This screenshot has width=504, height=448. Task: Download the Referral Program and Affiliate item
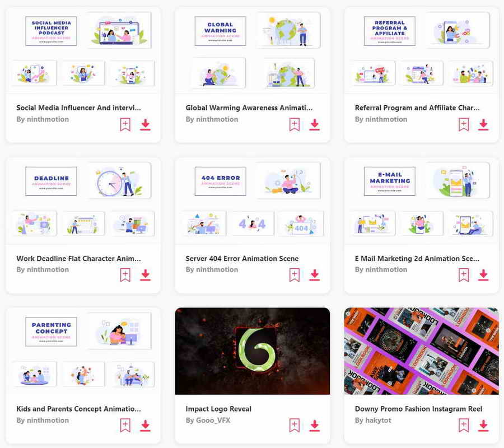[483, 125]
